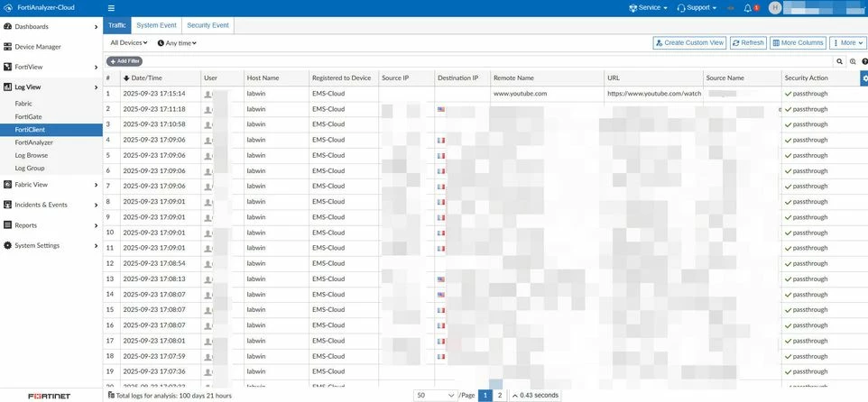Expand the Dashboards menu chevron
The image size is (868, 402).
(x=97, y=26)
